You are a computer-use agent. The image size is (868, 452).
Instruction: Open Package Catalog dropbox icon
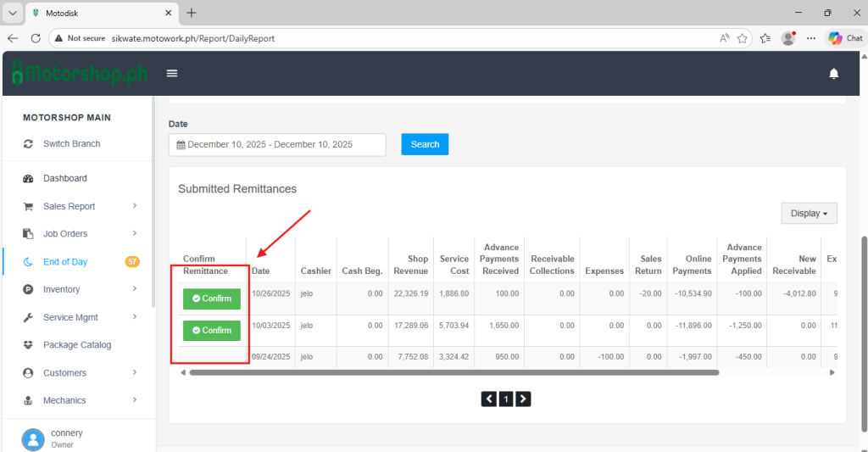coord(28,345)
